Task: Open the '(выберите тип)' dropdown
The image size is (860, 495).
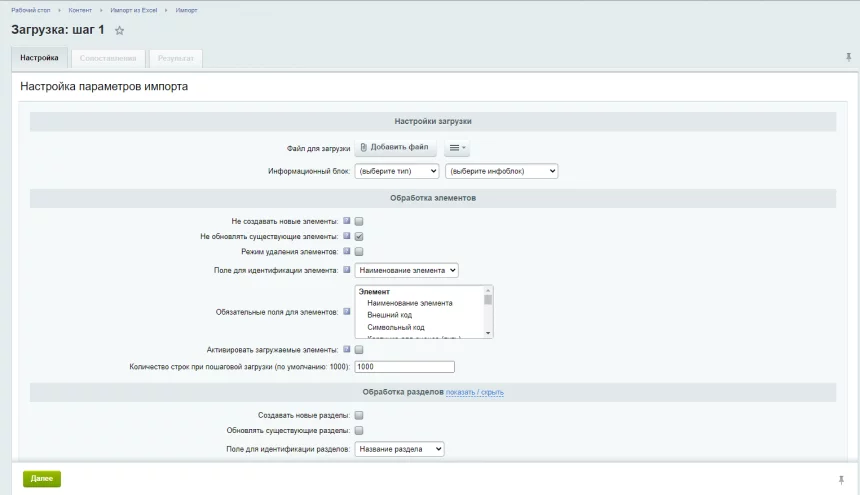Action: [x=397, y=171]
